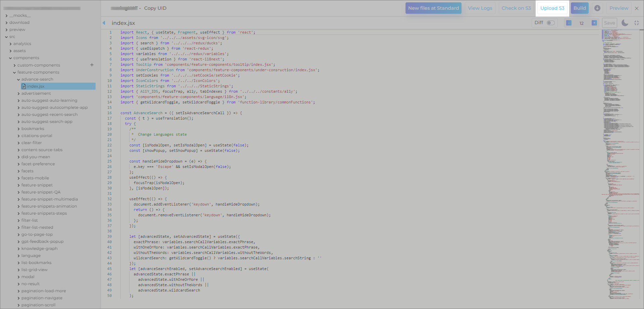Click the download arrow icon
Screen dimensions: 644x309
click(x=597, y=8)
